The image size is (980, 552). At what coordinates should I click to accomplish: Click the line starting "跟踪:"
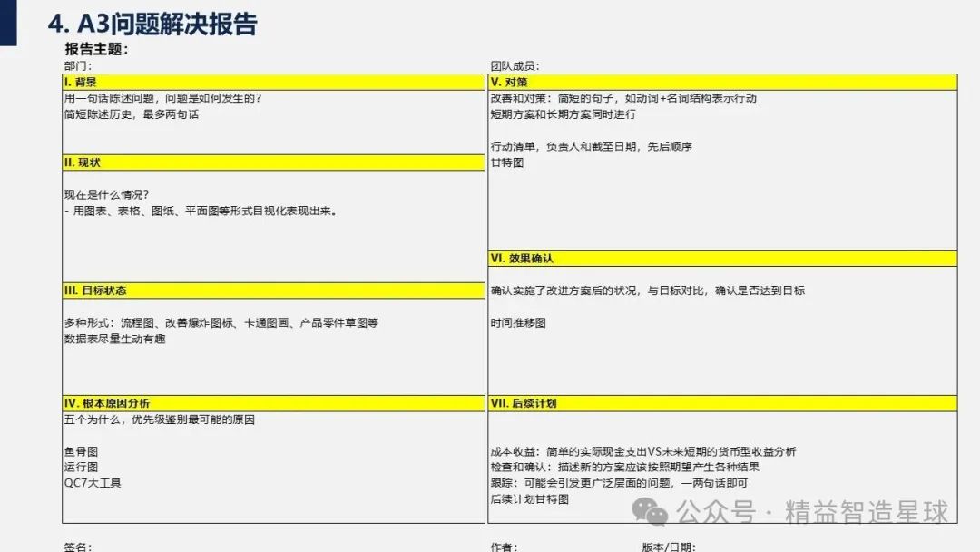pyautogui.click(x=619, y=483)
